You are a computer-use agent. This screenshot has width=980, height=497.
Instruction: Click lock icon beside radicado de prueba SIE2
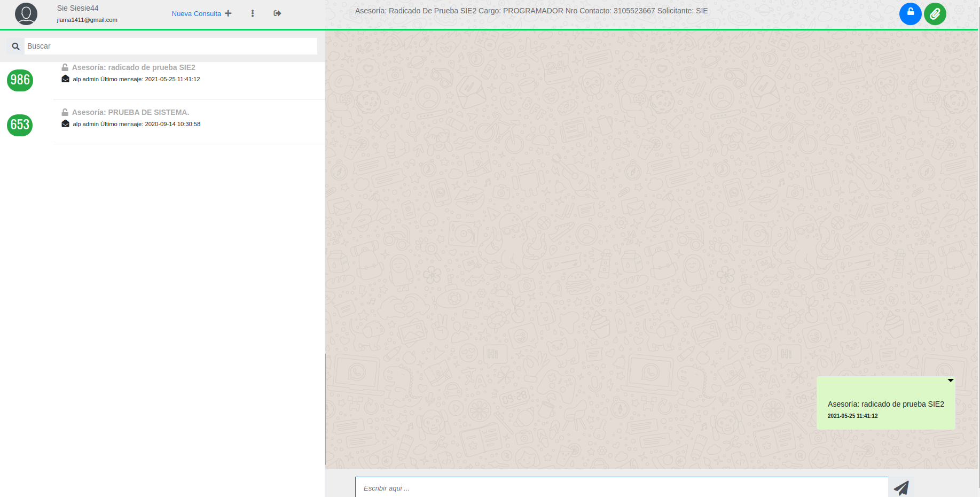point(65,67)
